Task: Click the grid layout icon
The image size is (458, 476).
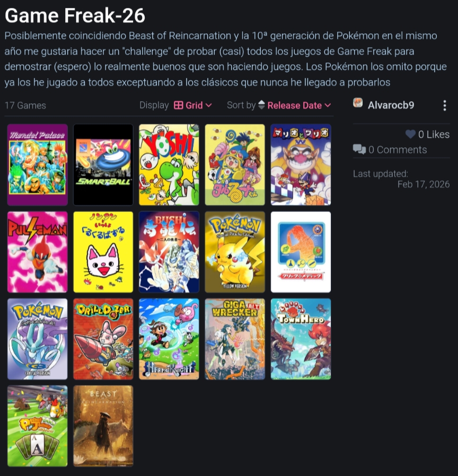Action: [x=179, y=105]
